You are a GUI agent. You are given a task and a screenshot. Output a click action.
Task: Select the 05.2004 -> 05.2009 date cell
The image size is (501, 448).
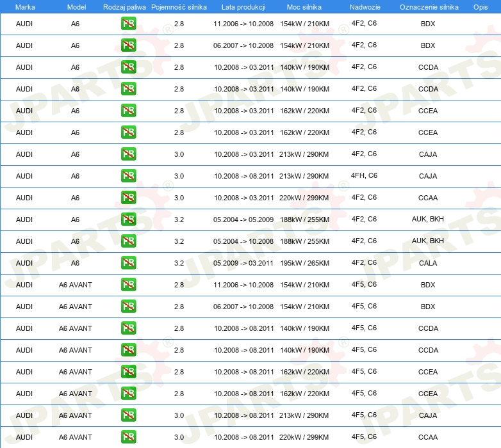[243, 220]
